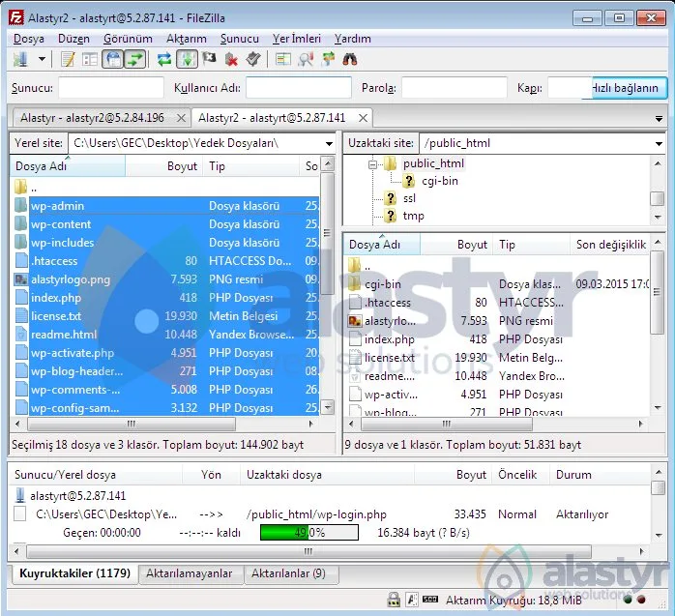Select the alastyrlogo.png image icon in local list

tap(20, 279)
